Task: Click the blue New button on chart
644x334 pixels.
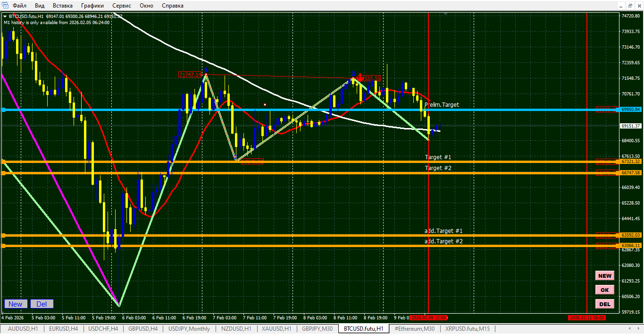Action: [16, 304]
